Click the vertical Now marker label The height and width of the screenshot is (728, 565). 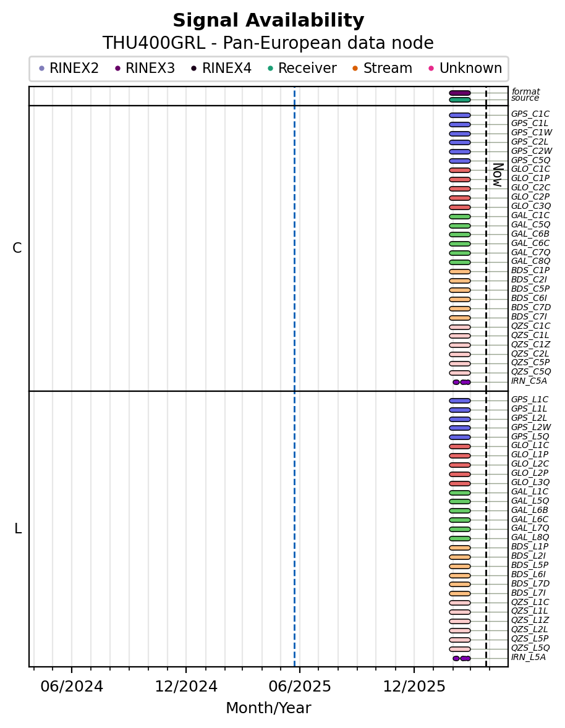pyautogui.click(x=496, y=174)
